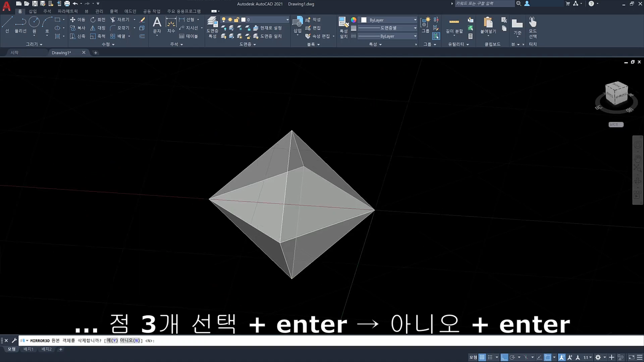The width and height of the screenshot is (644, 362).
Task: Click the Scale (축척) tool
Action: point(98,36)
